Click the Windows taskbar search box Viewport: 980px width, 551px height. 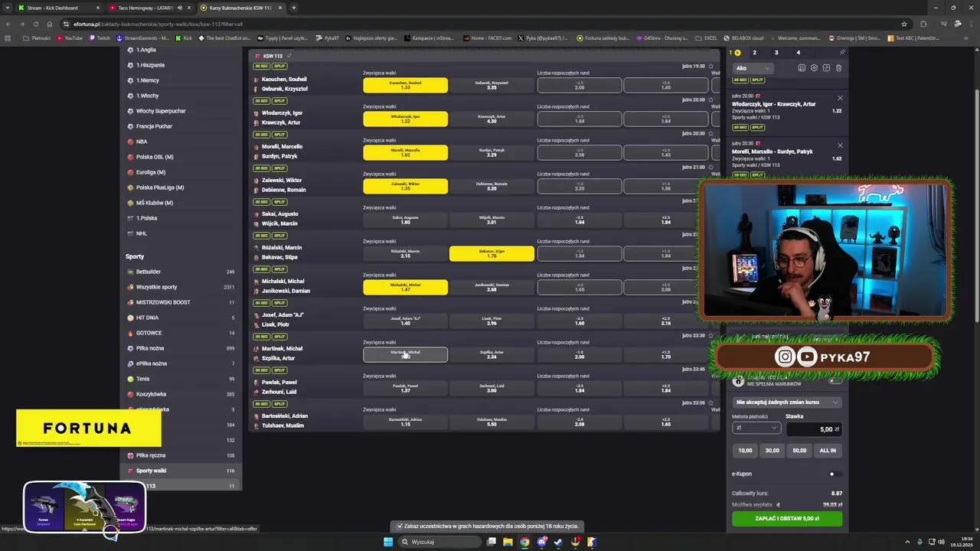tap(439, 542)
